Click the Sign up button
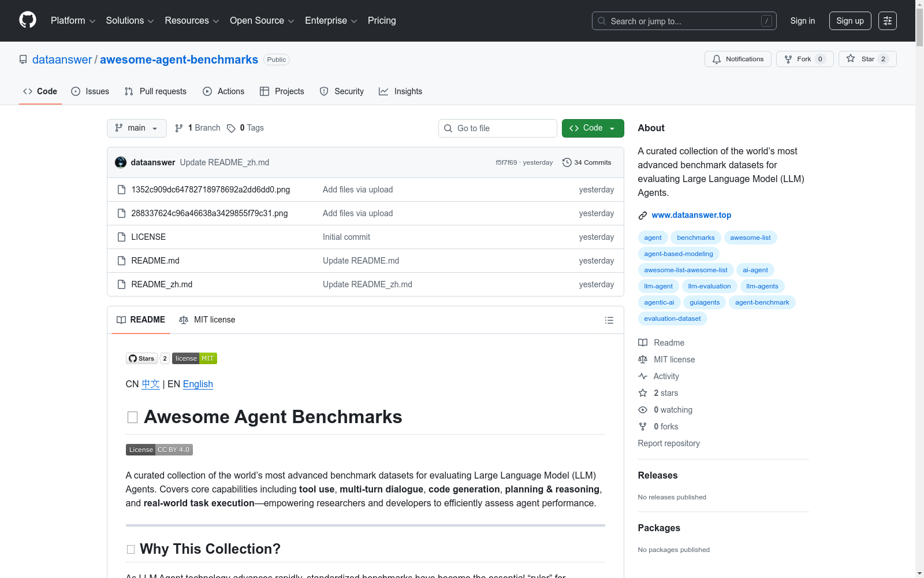The image size is (924, 578). (850, 21)
